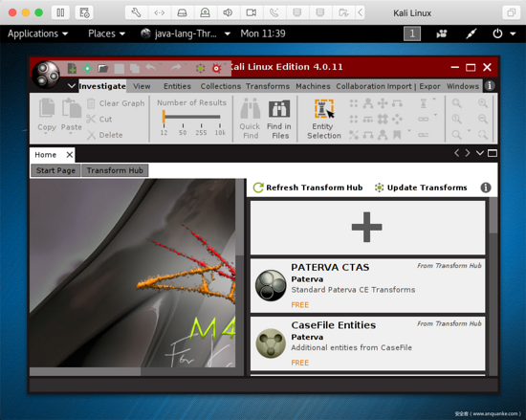526x420 pixels.
Task: Click the Quick Find binoculars icon
Action: (251, 108)
